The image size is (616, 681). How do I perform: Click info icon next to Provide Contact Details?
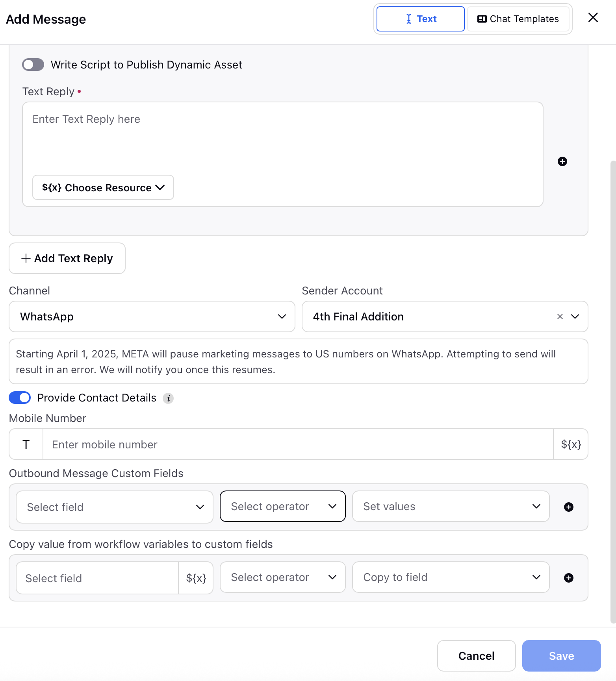coord(168,398)
